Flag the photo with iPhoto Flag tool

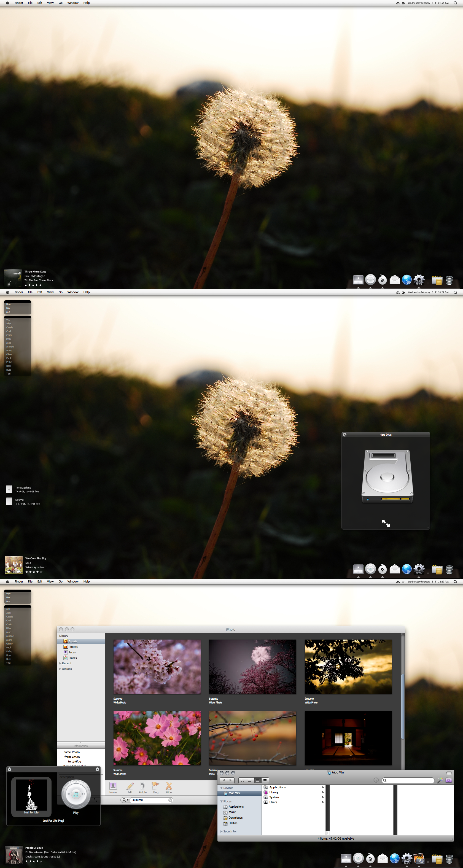point(156,788)
